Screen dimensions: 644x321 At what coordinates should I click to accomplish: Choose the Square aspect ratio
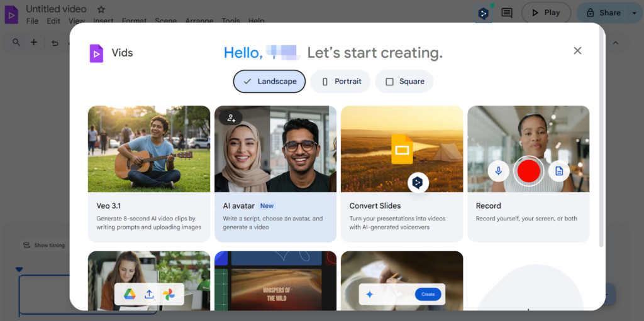[x=404, y=82]
